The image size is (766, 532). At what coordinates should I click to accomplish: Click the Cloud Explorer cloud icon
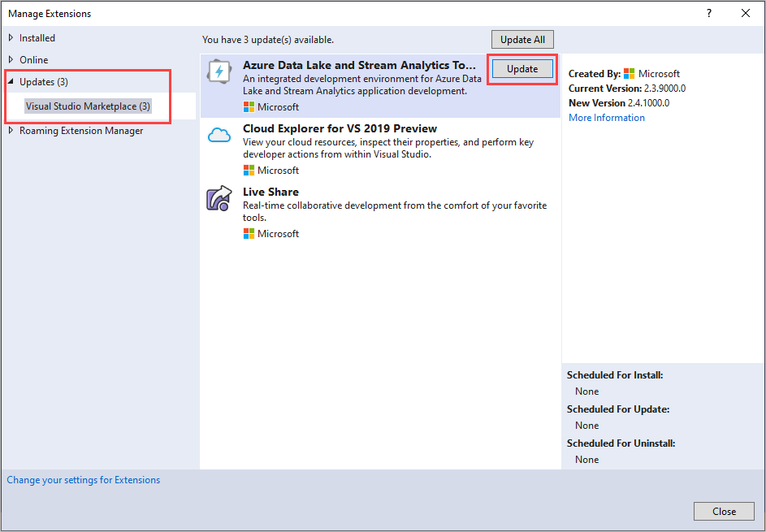220,135
